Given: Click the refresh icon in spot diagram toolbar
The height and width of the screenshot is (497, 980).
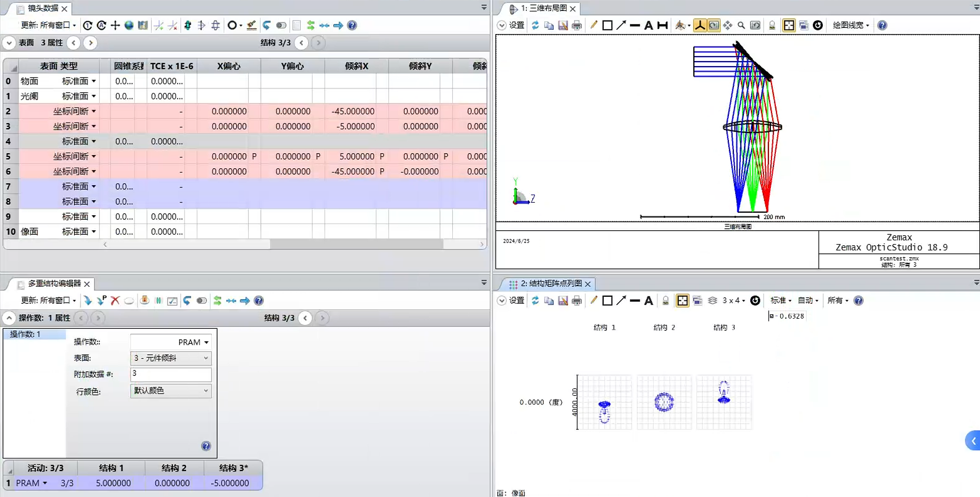Looking at the screenshot, I should [x=535, y=300].
